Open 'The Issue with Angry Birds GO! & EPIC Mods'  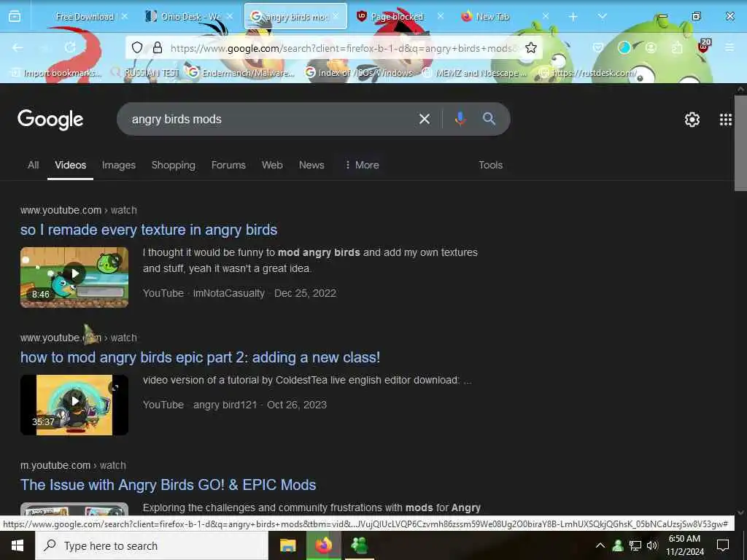tap(169, 485)
